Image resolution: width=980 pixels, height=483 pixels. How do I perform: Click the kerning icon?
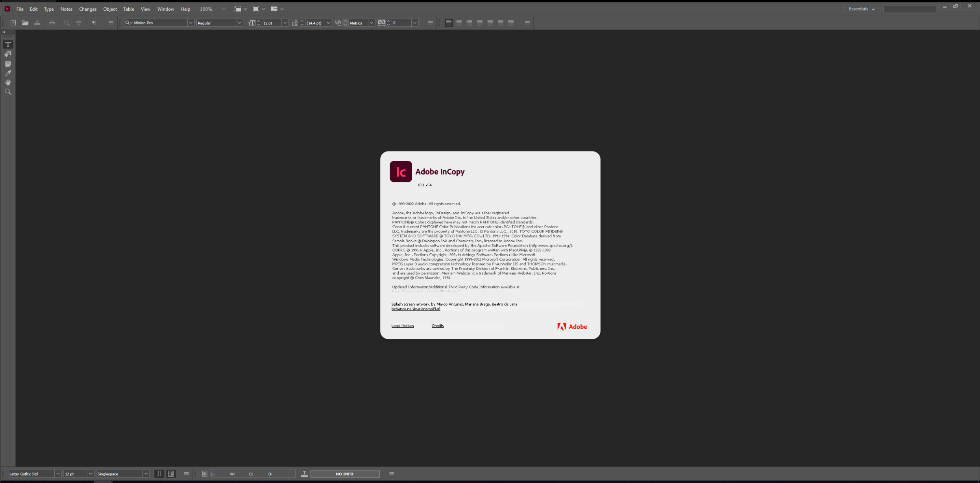pos(338,23)
